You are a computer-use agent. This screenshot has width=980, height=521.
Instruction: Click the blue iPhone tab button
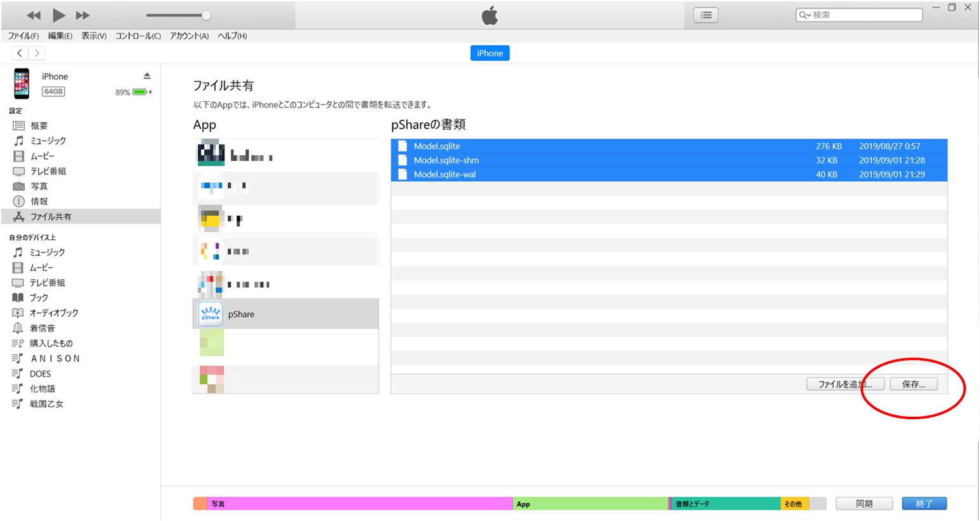(x=490, y=53)
